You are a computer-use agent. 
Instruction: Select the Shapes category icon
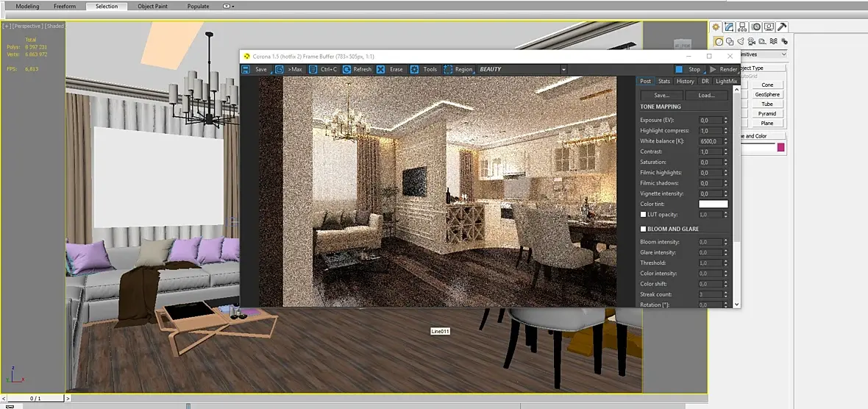click(x=730, y=41)
